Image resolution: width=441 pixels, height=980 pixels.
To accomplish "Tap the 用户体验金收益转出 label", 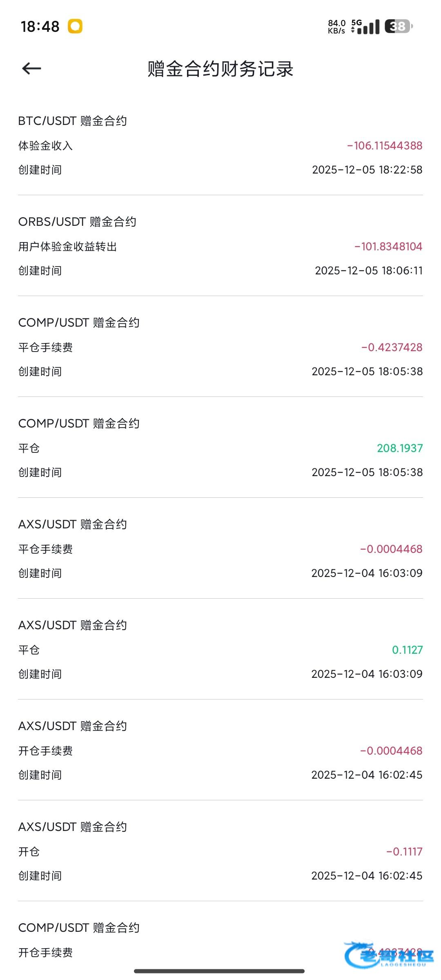I will (68, 247).
